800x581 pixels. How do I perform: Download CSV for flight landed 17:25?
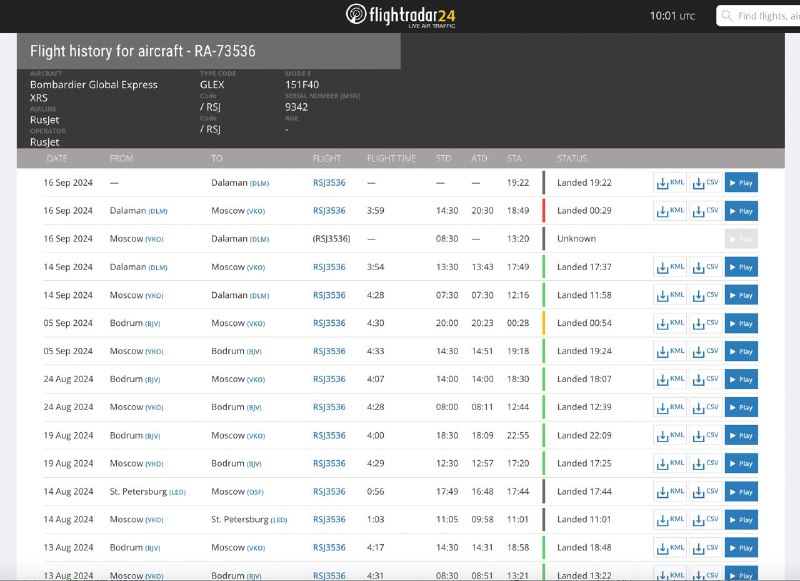(x=706, y=463)
